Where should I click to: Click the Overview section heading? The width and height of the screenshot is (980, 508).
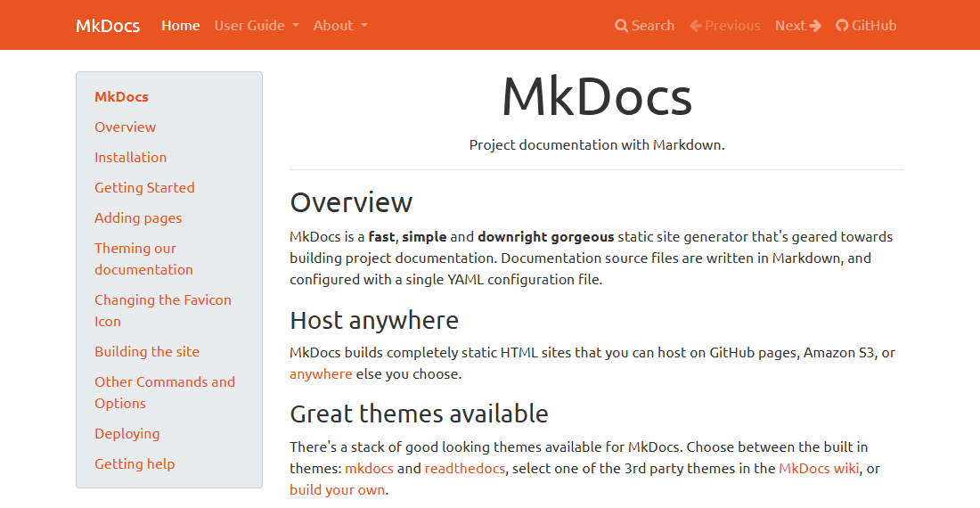351,202
